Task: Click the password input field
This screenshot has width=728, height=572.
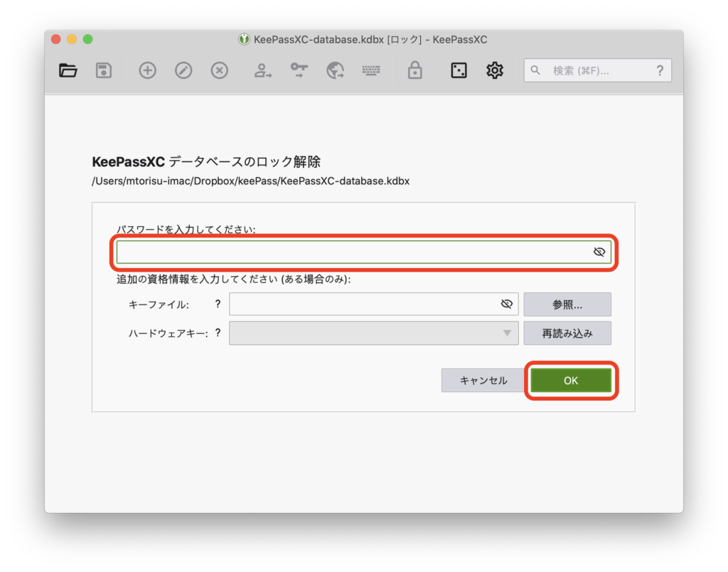Action: (363, 252)
